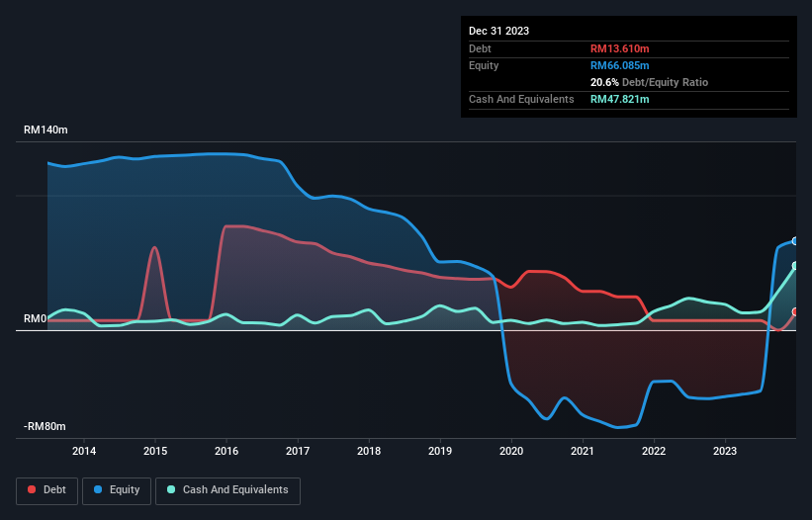The width and height of the screenshot is (812, 520).
Task: Toggle the Cash And Equivalents legend button
Action: 227,490
